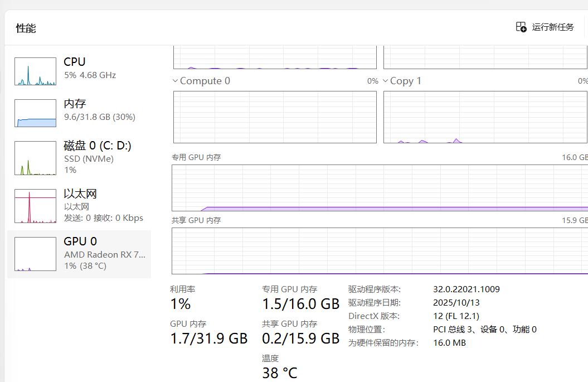588x382 pixels.
Task: Select the GPU 0 thumbnail in sidebar
Action: point(35,254)
